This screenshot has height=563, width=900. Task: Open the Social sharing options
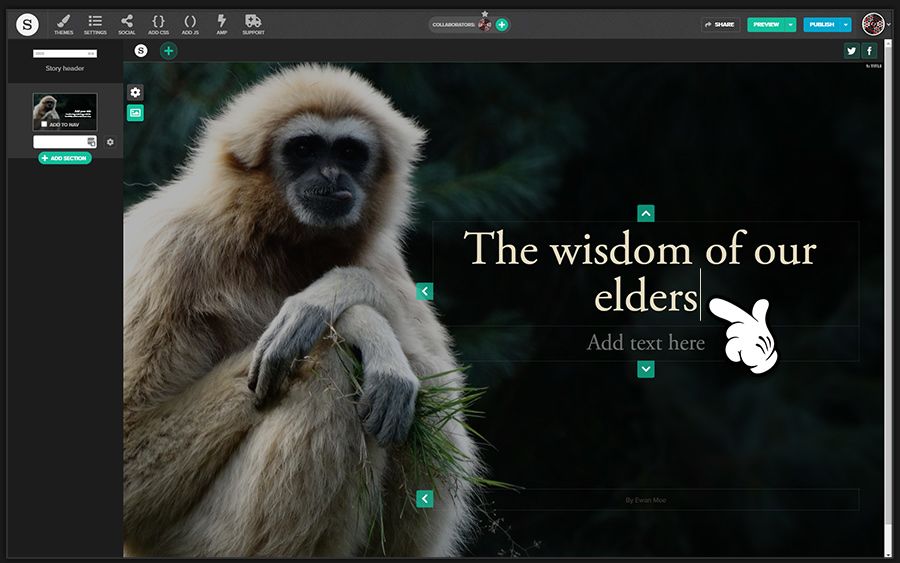(127, 25)
